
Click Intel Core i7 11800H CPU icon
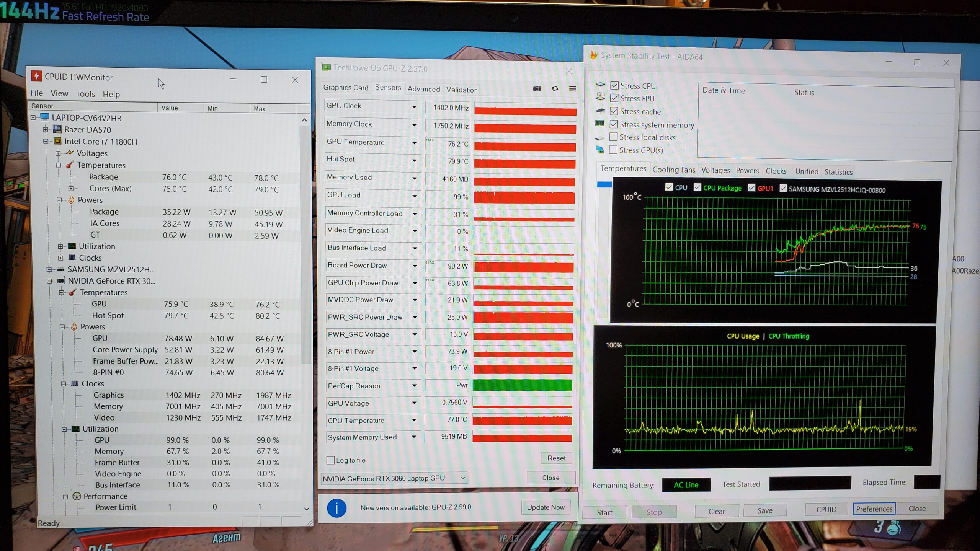click(x=57, y=141)
